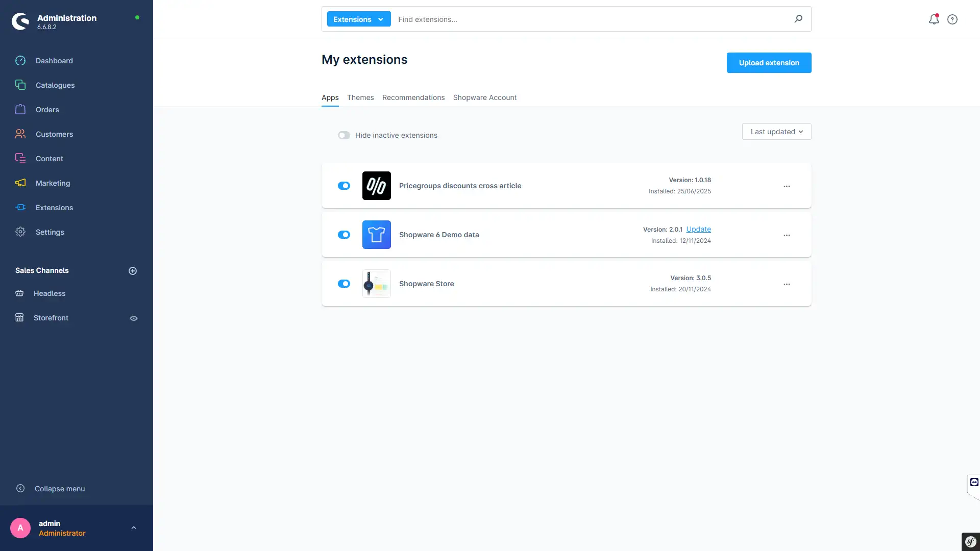Click the Collapse menu arrow icon
Viewport: 980px width, 551px height.
[20, 489]
